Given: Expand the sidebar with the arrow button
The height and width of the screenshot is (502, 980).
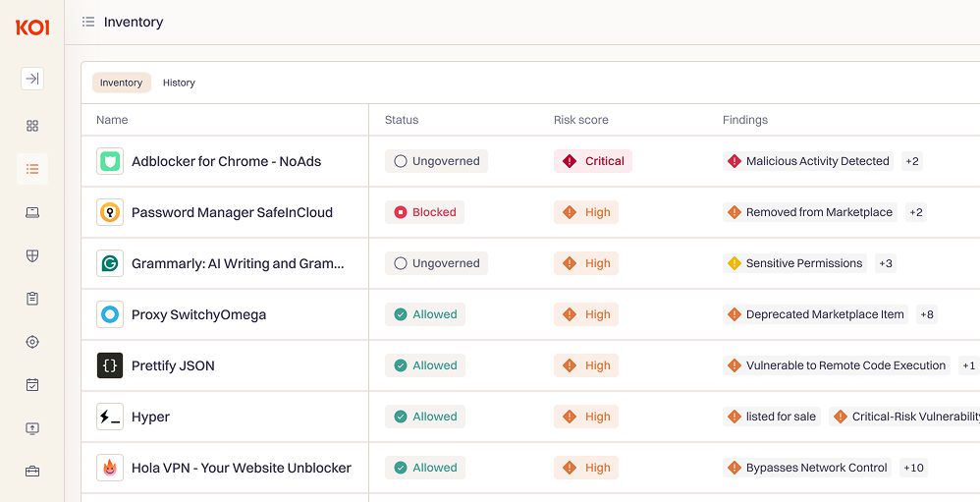Looking at the screenshot, I should pyautogui.click(x=32, y=79).
